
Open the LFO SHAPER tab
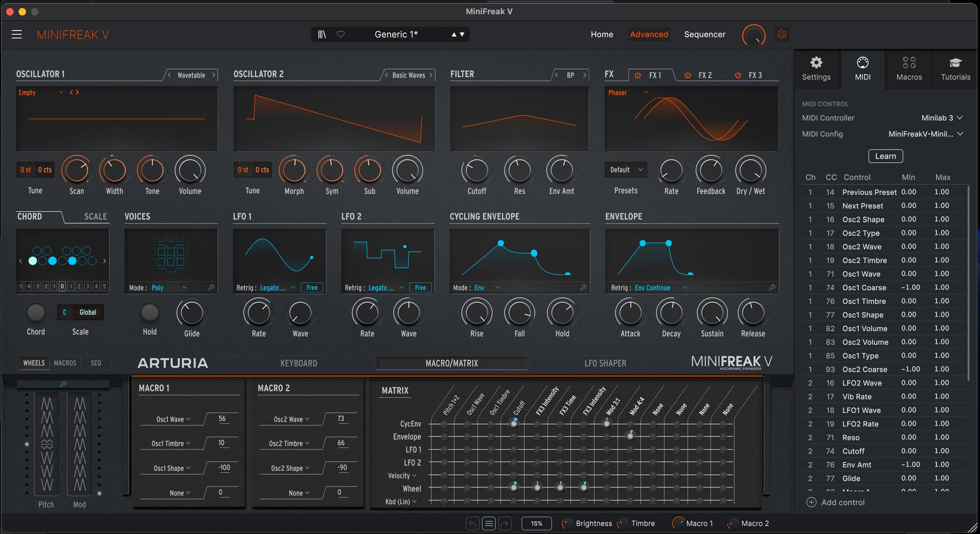tap(605, 363)
